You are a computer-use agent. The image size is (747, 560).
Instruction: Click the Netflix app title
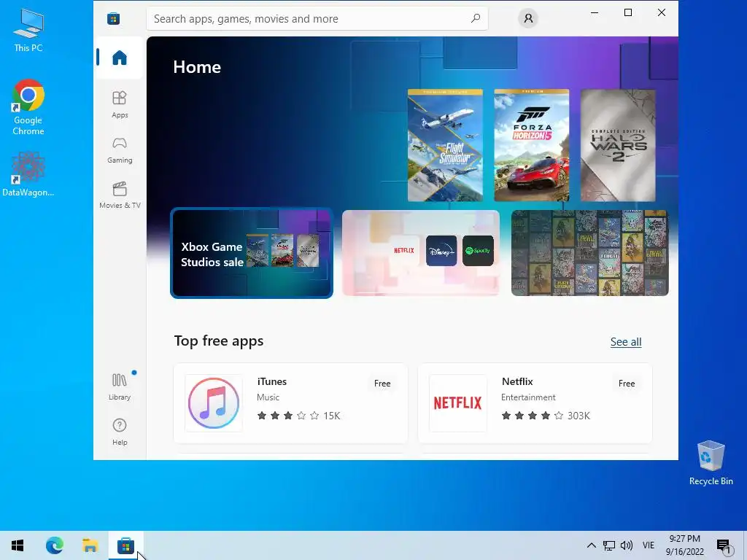click(517, 381)
